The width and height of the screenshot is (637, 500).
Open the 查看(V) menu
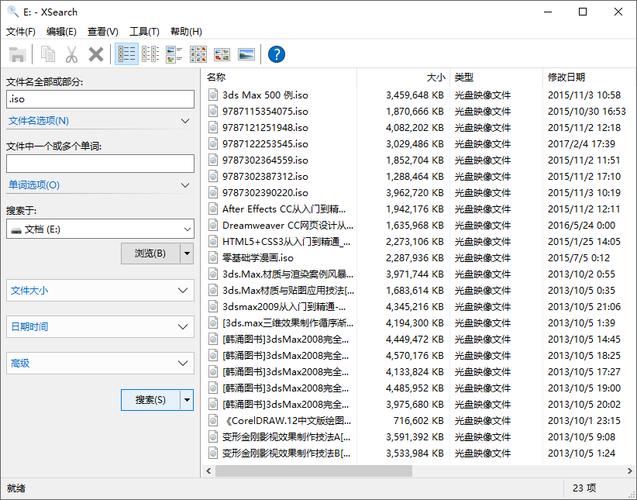pyautogui.click(x=103, y=32)
